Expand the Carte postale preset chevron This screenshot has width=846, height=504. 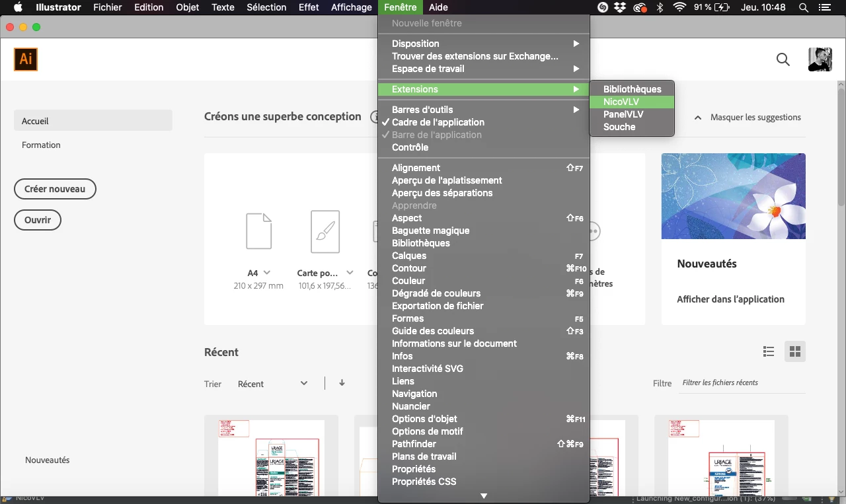(350, 272)
